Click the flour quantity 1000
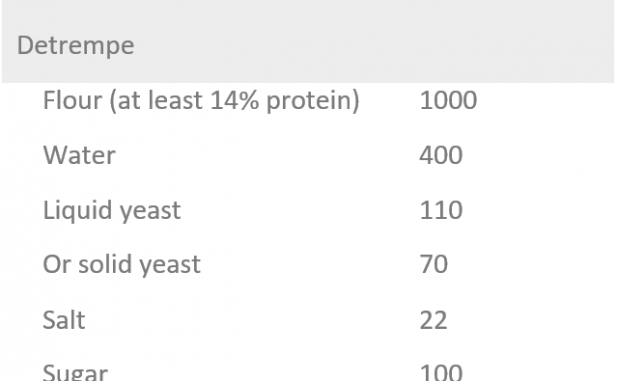The height and width of the screenshot is (381, 617). (x=448, y=100)
